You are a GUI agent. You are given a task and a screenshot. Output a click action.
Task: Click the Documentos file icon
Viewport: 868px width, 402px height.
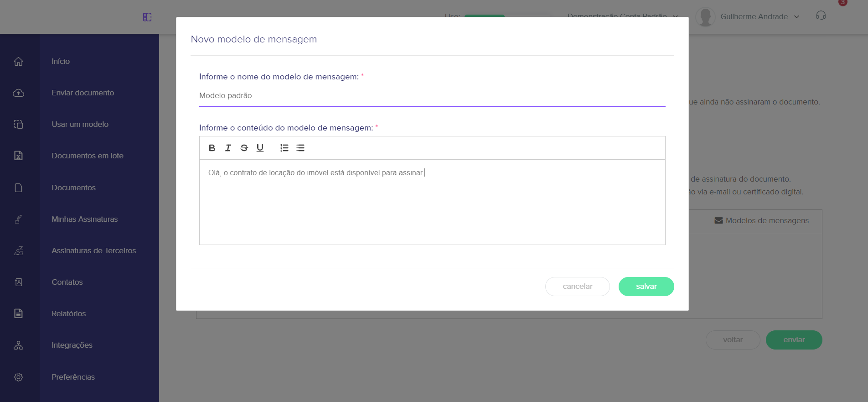click(18, 188)
